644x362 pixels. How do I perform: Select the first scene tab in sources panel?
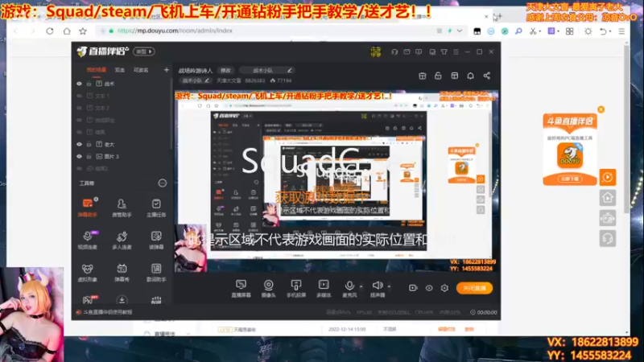pos(96,70)
